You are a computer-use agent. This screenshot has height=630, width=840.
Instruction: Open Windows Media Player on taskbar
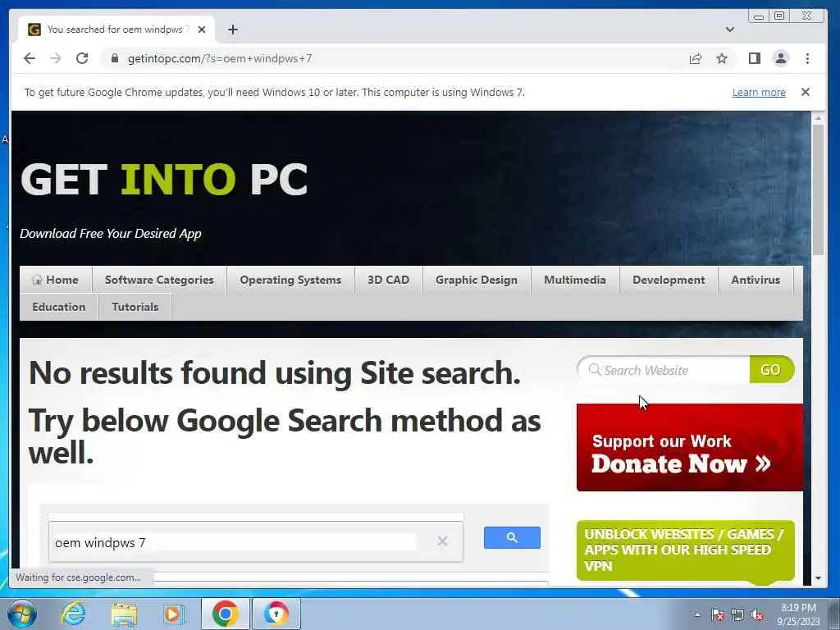(x=174, y=614)
